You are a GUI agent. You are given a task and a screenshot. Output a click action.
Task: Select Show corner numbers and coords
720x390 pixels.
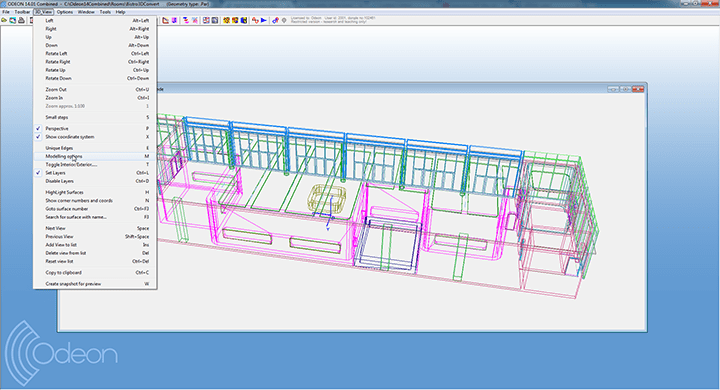(95, 201)
